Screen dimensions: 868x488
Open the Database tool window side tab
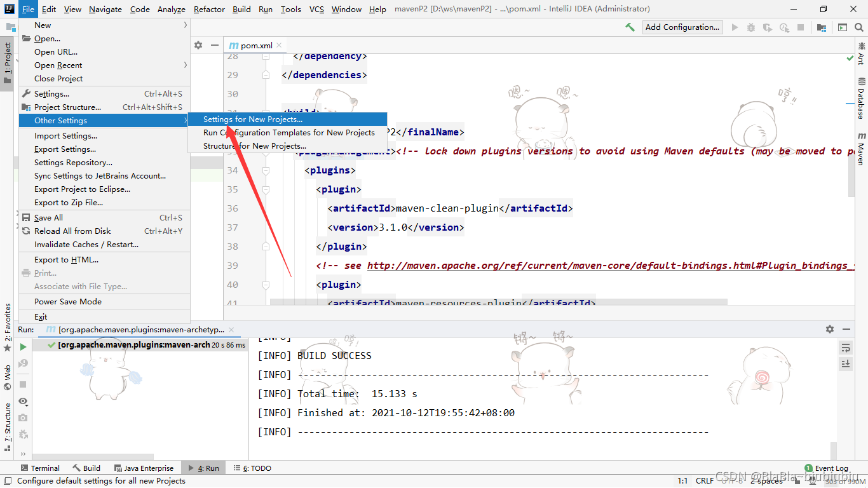click(x=861, y=98)
